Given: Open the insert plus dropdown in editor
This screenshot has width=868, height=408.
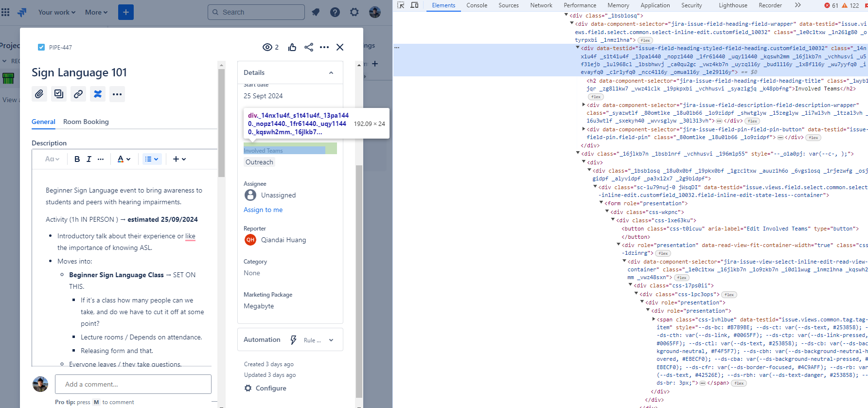Looking at the screenshot, I should (179, 159).
